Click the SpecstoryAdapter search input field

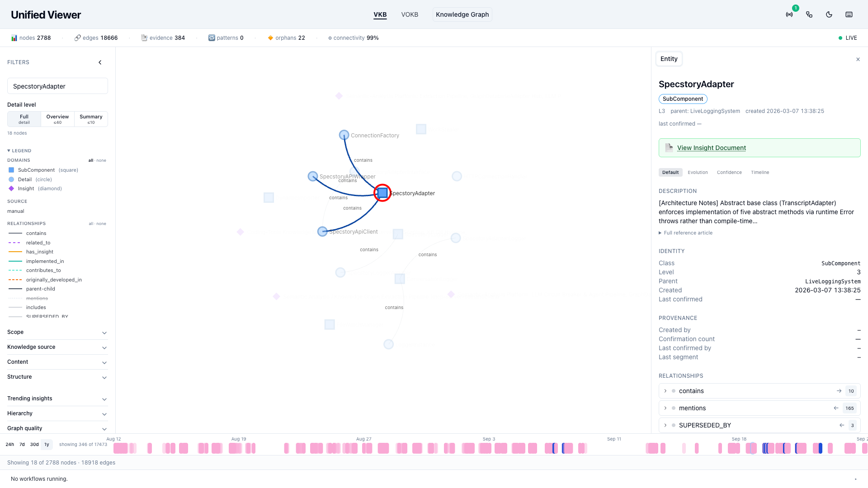[57, 86]
